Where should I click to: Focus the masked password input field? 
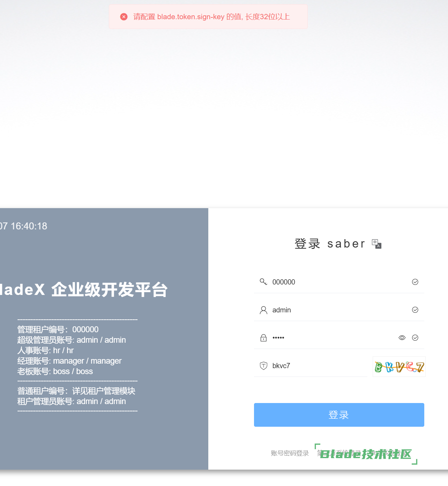(331, 338)
